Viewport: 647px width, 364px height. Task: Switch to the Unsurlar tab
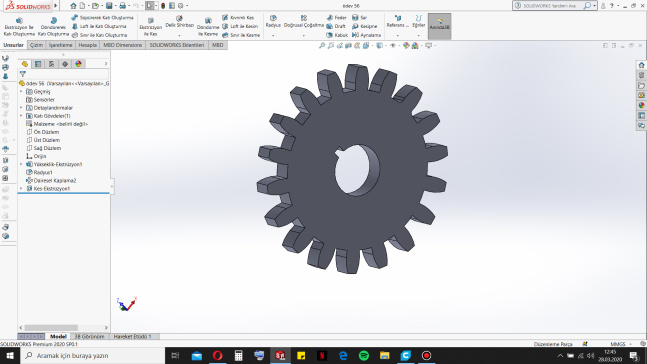(14, 45)
